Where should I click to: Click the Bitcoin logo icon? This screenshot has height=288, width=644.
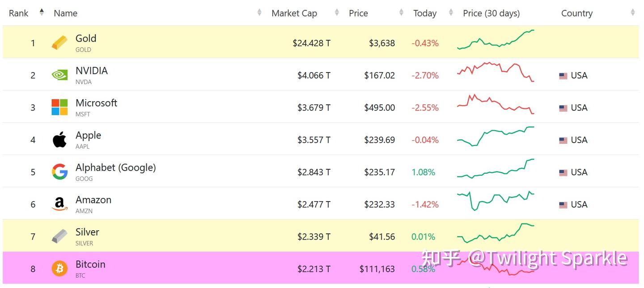(x=59, y=269)
